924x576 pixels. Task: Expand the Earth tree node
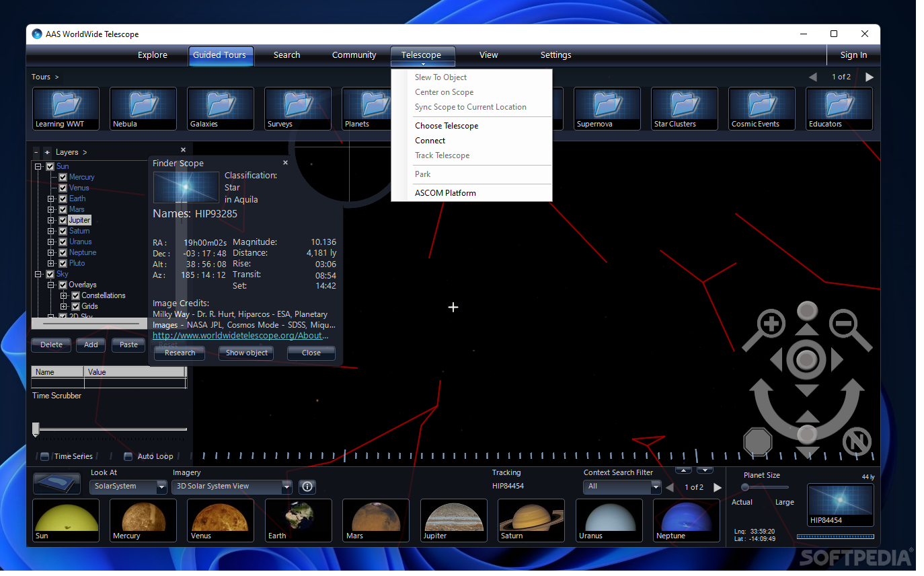tap(51, 199)
